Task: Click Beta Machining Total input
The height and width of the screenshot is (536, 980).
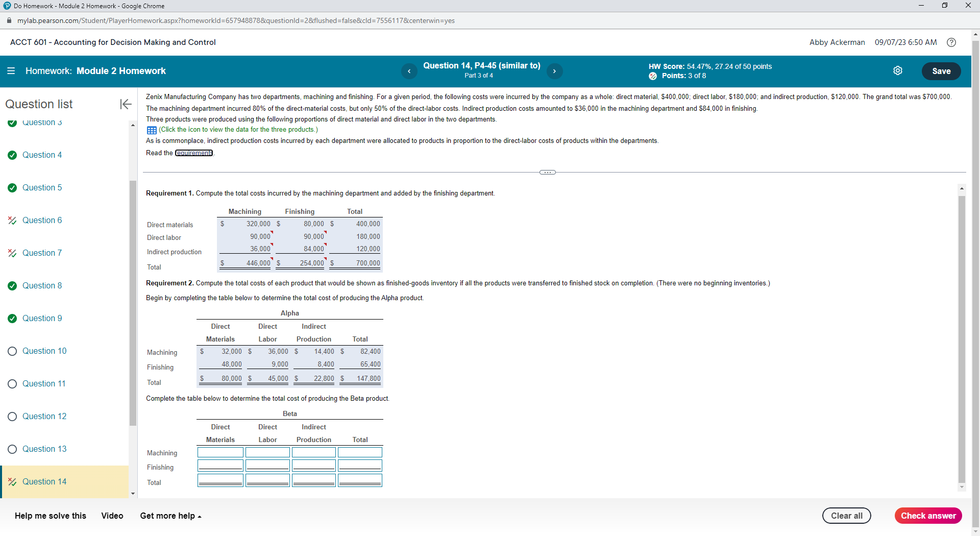Action: click(x=360, y=452)
